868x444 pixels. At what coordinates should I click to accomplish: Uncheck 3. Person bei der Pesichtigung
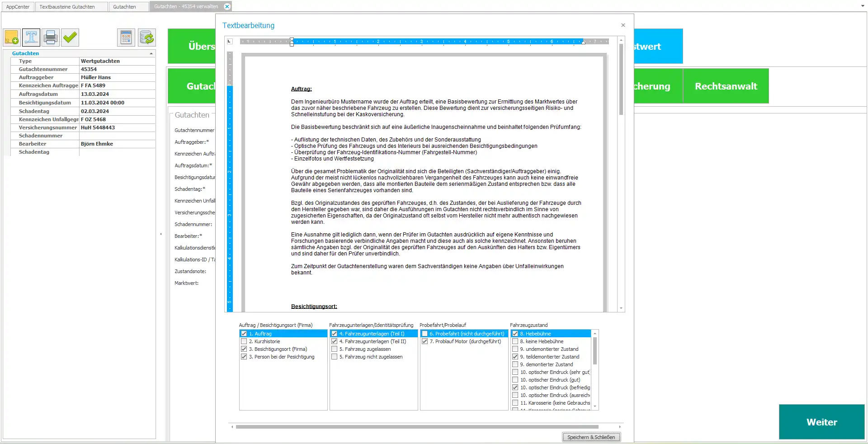pos(244,357)
